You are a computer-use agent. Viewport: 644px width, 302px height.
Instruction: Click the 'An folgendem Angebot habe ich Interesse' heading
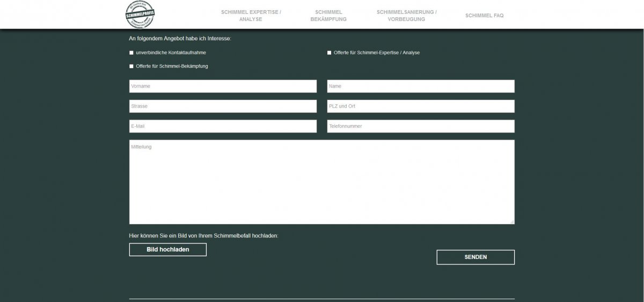click(x=180, y=39)
